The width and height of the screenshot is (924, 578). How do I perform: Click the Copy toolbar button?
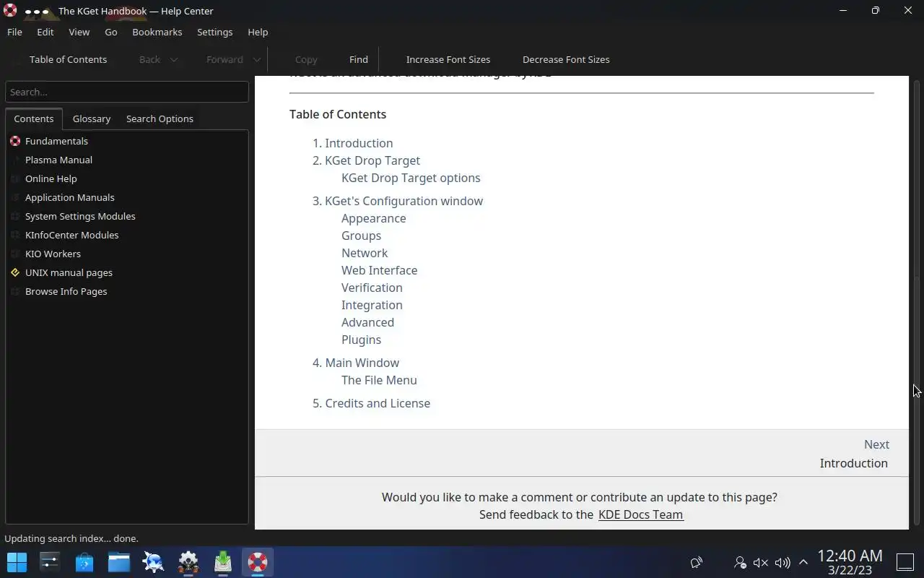point(306,59)
